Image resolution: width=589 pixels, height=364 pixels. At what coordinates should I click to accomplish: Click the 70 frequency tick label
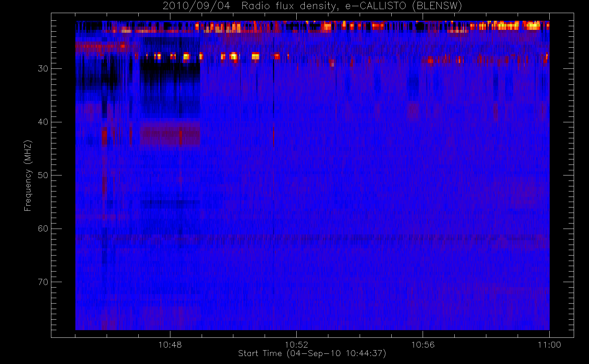43,282
